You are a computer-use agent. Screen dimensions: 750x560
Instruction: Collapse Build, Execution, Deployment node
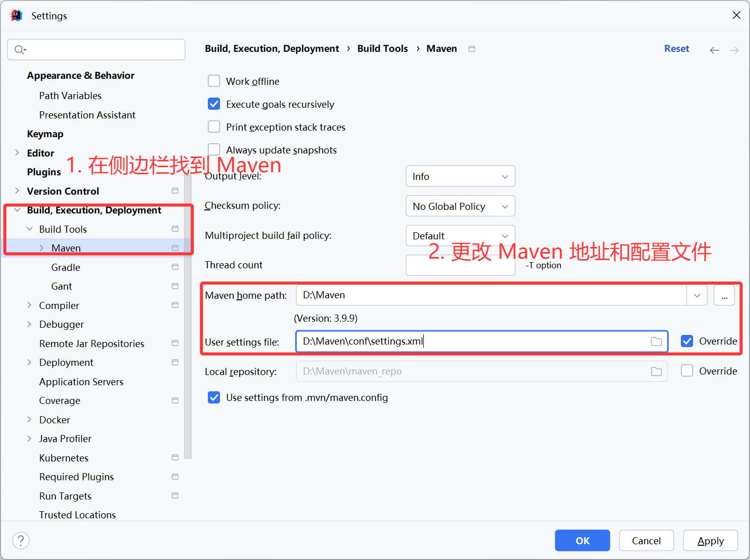(x=17, y=210)
